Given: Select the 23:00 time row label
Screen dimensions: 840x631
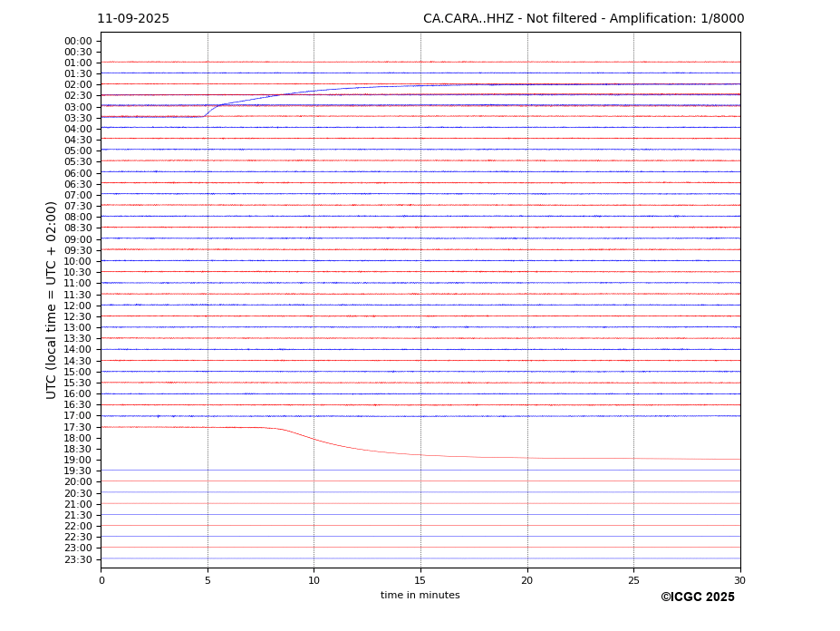Looking at the screenshot, I should 78,548.
